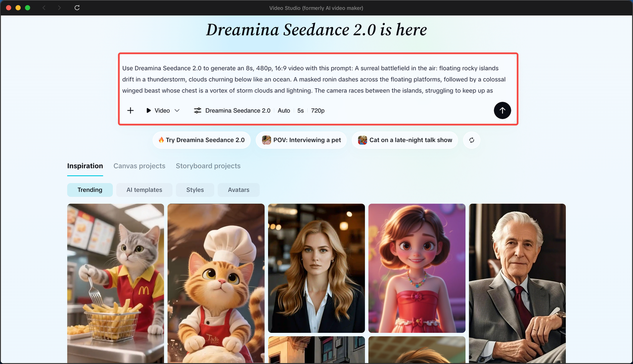The image size is (633, 364).
Task: Click the Dreamina Seedance 2.0 model selector
Action: (238, 111)
